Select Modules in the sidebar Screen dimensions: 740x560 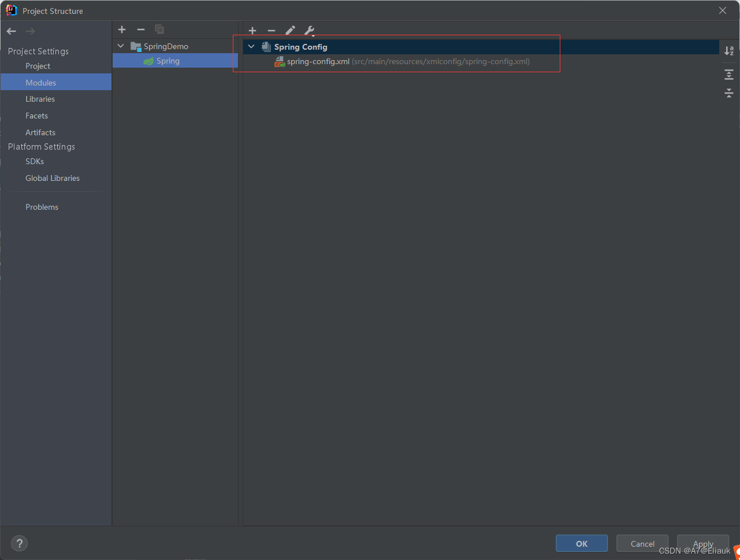pos(56,83)
